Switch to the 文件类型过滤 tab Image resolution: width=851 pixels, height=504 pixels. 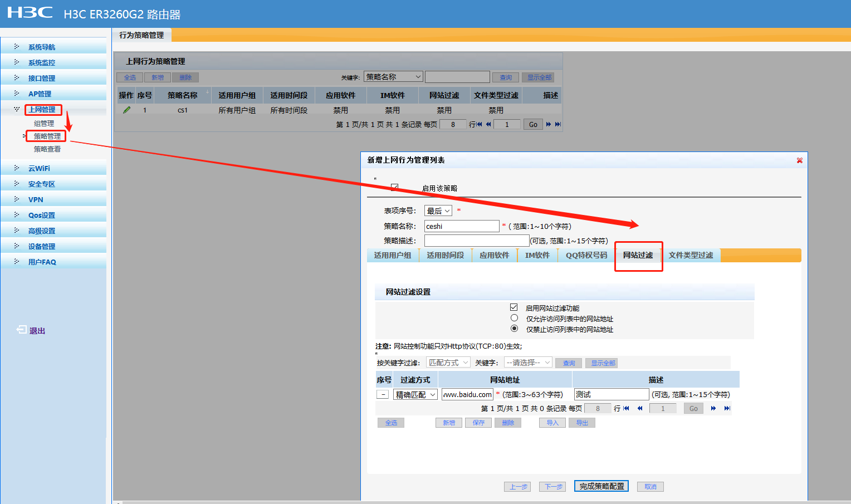[x=691, y=256]
